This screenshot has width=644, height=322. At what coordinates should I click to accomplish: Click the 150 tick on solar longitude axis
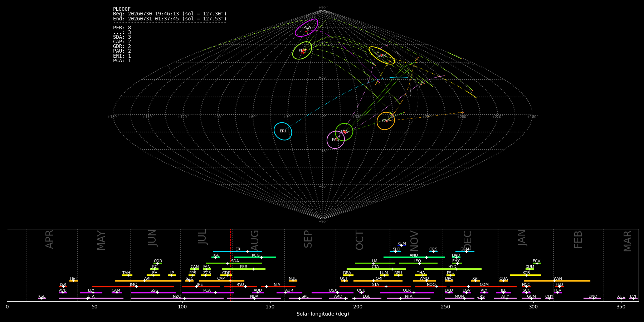pyautogui.click(x=270, y=307)
